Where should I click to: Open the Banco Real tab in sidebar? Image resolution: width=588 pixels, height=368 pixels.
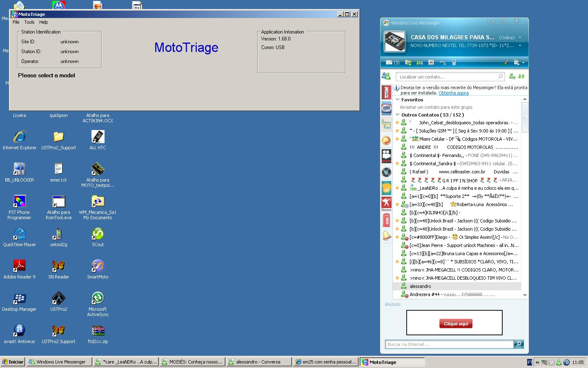click(x=386, y=124)
